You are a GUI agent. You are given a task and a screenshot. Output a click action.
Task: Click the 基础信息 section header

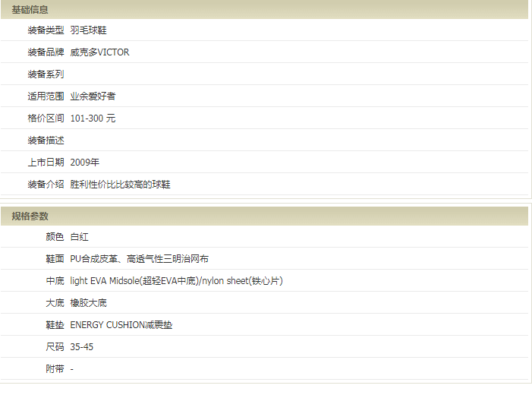coord(30,9)
